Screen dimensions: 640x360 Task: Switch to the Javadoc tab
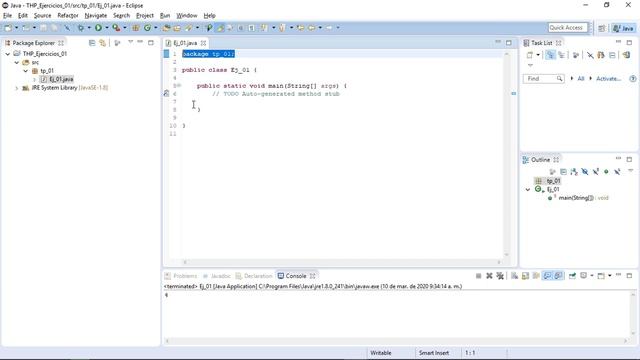[217, 276]
